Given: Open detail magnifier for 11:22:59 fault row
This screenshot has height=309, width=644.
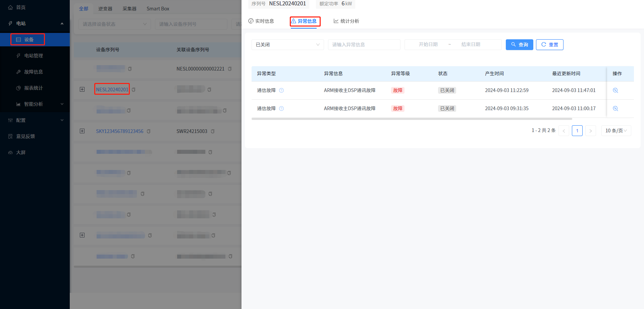Looking at the screenshot, I should [x=615, y=90].
